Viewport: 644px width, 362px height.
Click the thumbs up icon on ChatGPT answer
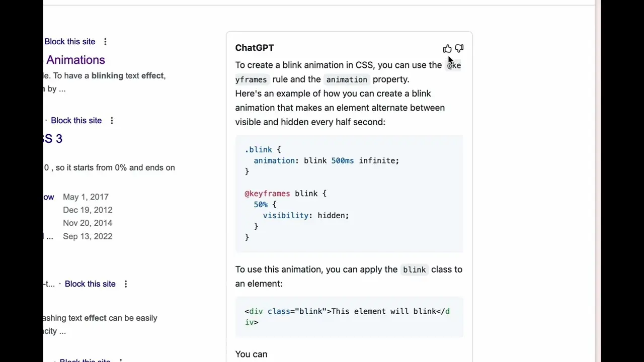[447, 48]
